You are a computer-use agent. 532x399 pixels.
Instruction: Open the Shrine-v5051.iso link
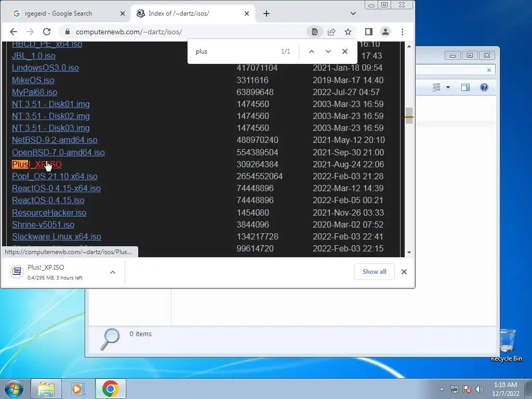point(43,224)
